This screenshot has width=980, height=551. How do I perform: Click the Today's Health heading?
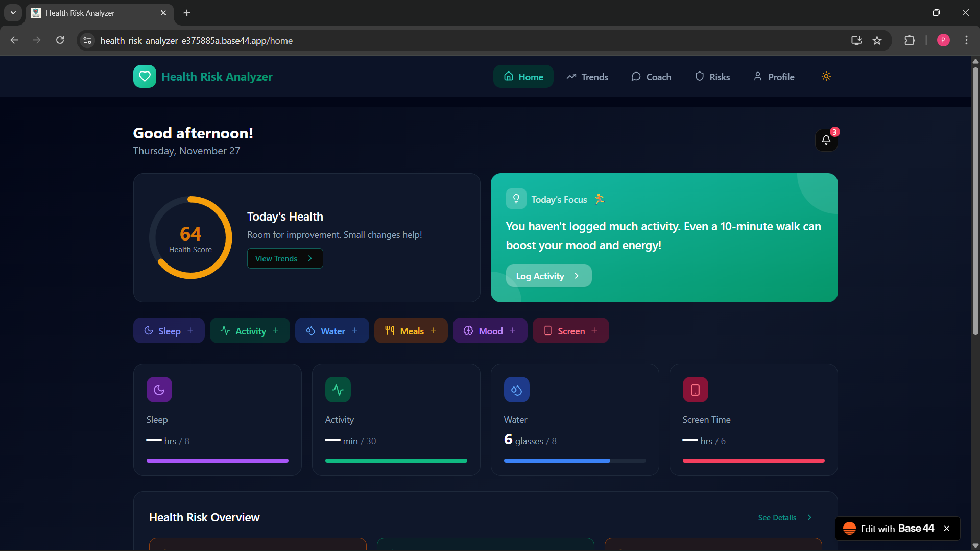pos(285,217)
